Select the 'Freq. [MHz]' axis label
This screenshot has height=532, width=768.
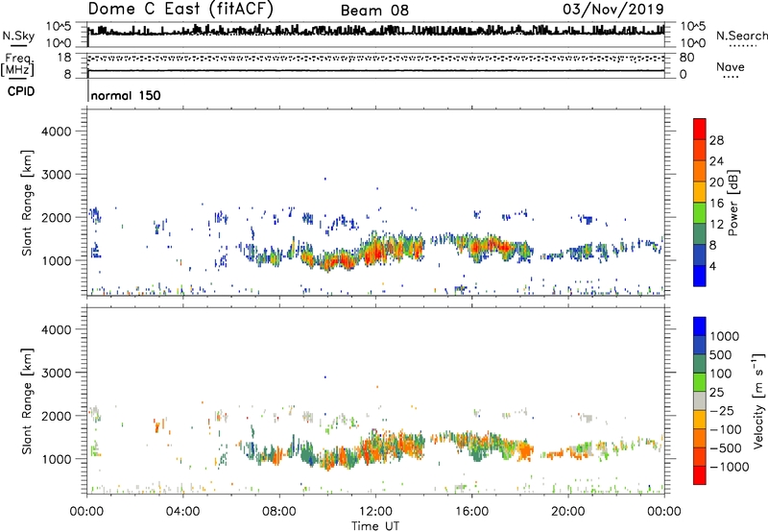(17, 64)
